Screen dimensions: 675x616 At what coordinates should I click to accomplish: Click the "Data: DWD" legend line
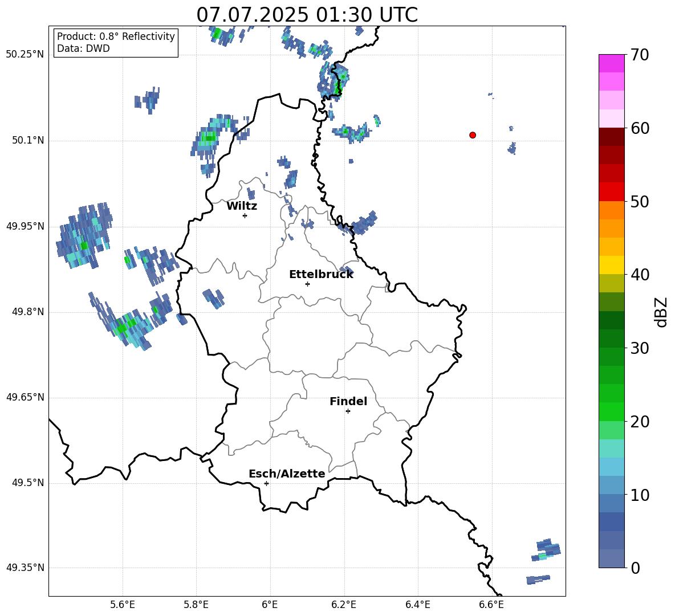coord(83,48)
